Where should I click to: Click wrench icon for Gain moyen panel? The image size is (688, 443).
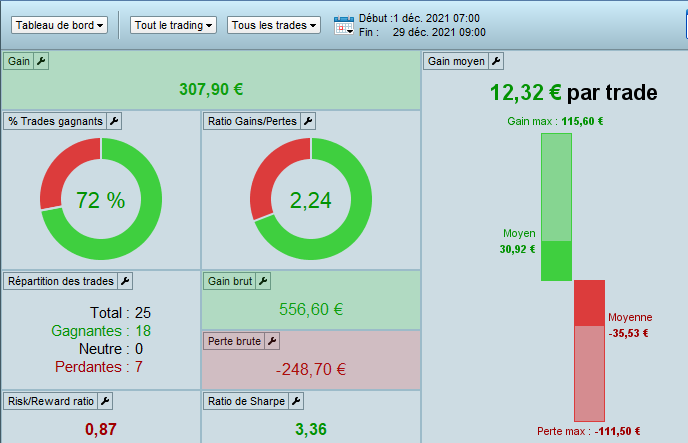pos(496,61)
